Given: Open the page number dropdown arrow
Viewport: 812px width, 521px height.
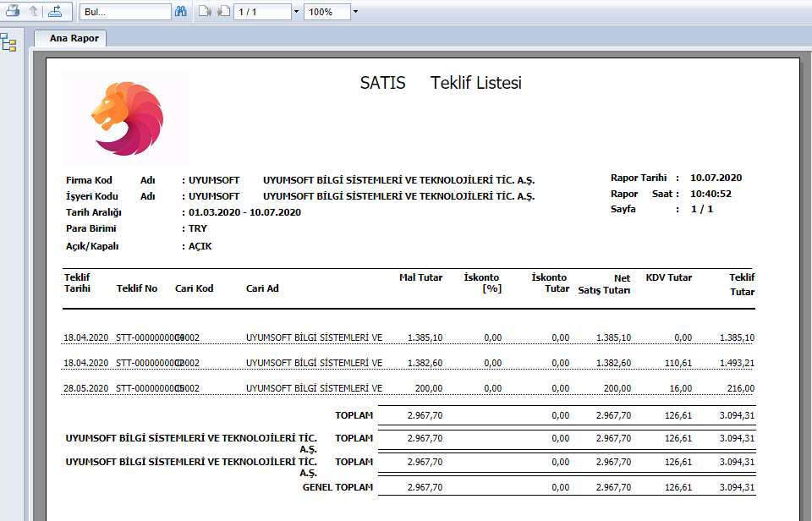Looking at the screenshot, I should tap(296, 12).
